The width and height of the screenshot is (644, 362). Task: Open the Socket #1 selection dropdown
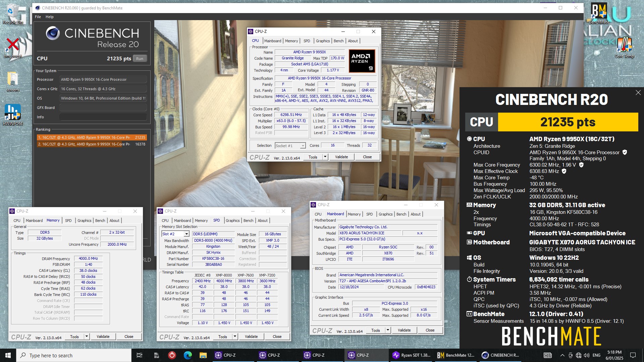tap(290, 145)
